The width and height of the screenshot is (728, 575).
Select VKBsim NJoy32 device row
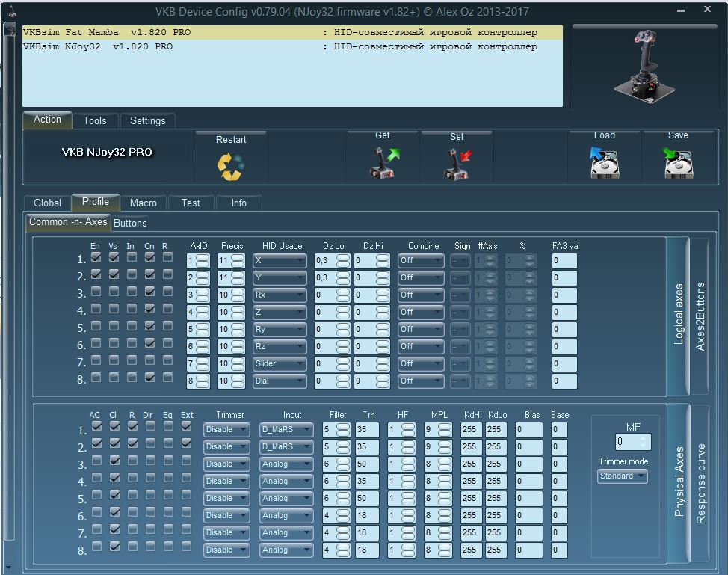pyautogui.click(x=292, y=46)
